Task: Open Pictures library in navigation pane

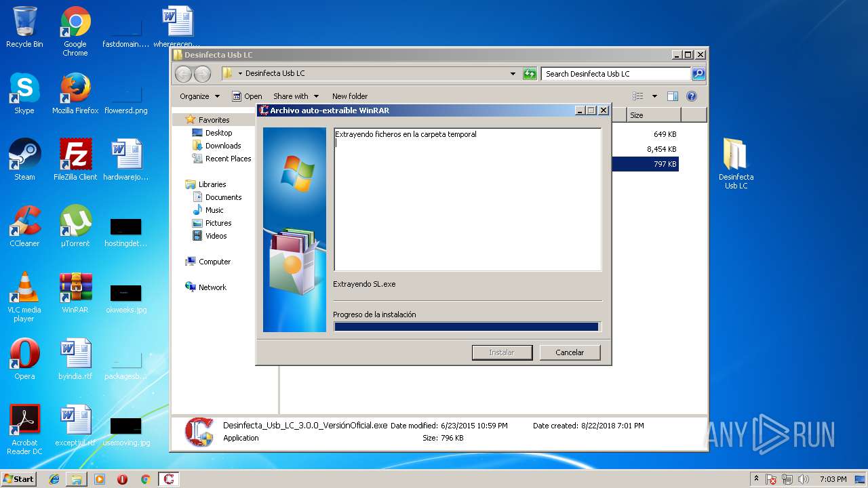Action: point(218,223)
